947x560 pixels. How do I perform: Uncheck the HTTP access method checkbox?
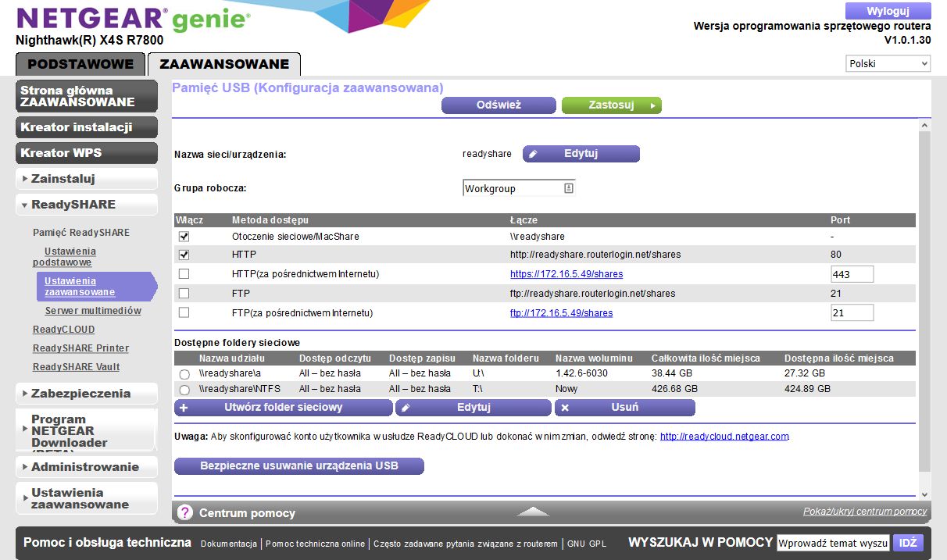[184, 255]
